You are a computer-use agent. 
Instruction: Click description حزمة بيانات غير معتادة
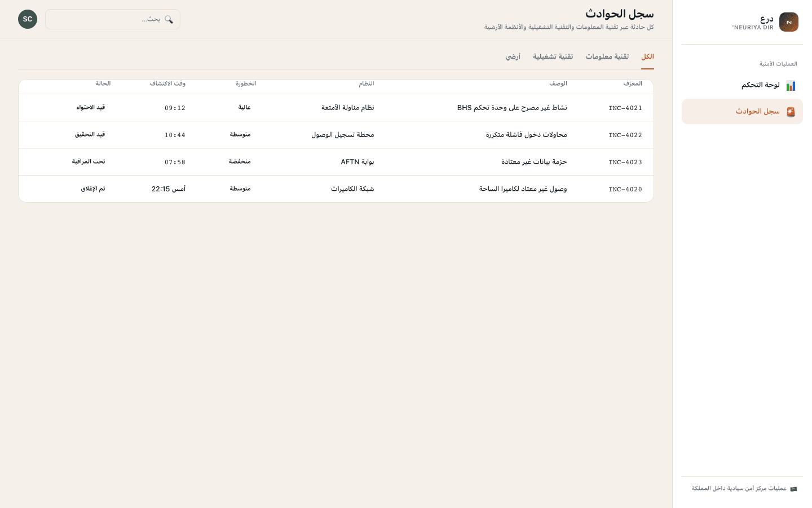535,162
